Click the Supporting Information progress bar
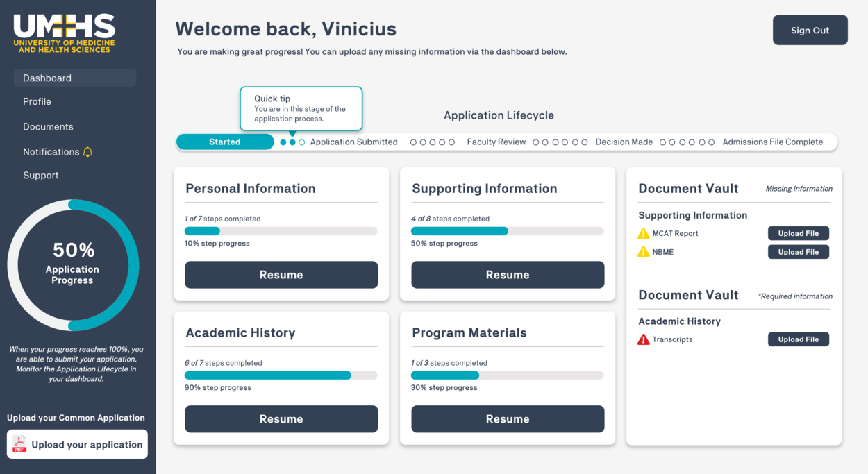Screen dimensions: 868x474 pyautogui.click(x=508, y=231)
